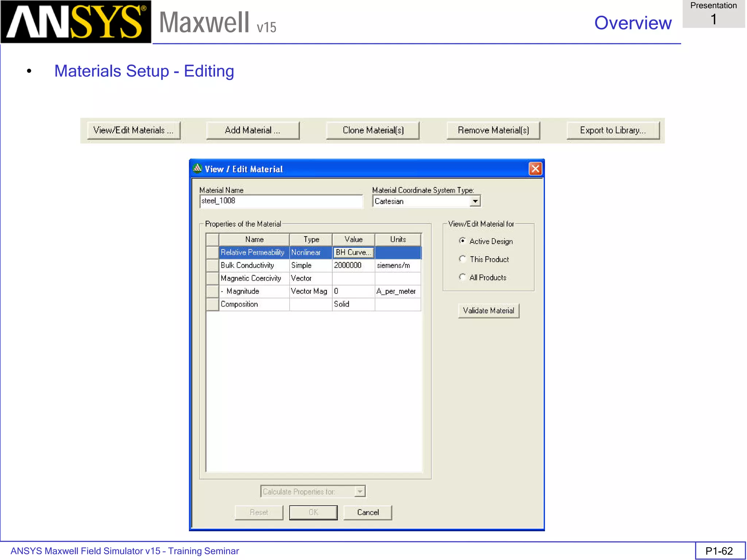The width and height of the screenshot is (747, 560).
Task: Click the A_per_meter units cell
Action: [x=398, y=291]
